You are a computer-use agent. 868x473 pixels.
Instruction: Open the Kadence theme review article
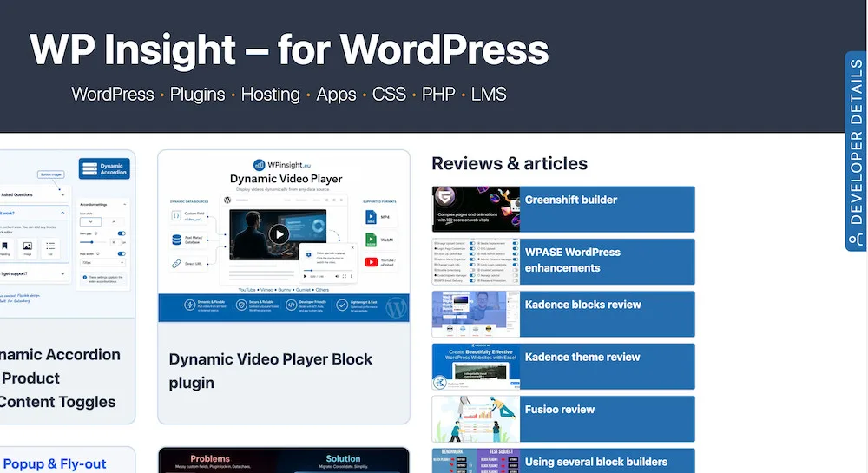click(582, 358)
